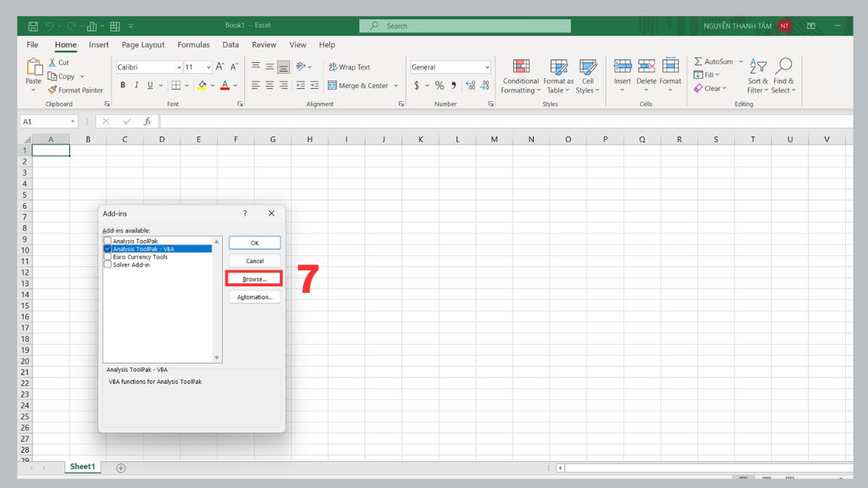Click the Middle Align icon
868x488 pixels.
pos(269,67)
